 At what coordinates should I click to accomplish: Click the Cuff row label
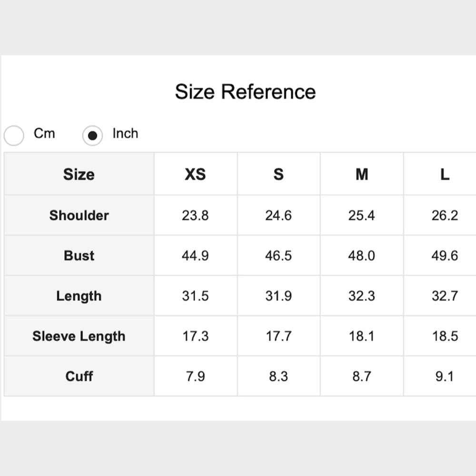79,376
